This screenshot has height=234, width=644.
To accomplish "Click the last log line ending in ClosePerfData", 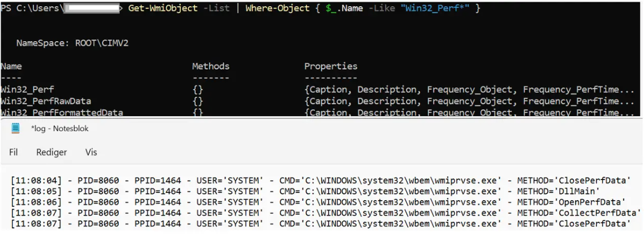I will pos(319,223).
